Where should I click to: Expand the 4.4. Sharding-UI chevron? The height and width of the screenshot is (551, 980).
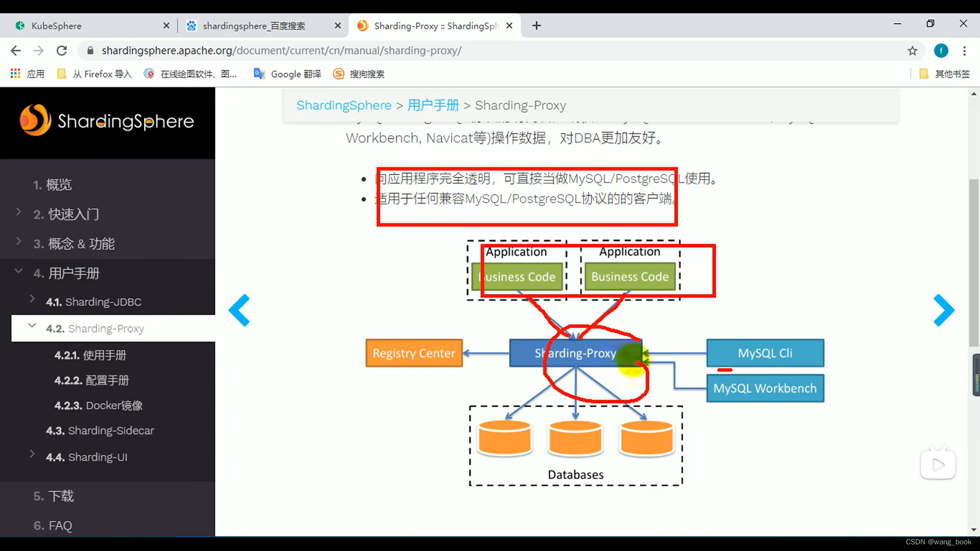click(x=32, y=454)
